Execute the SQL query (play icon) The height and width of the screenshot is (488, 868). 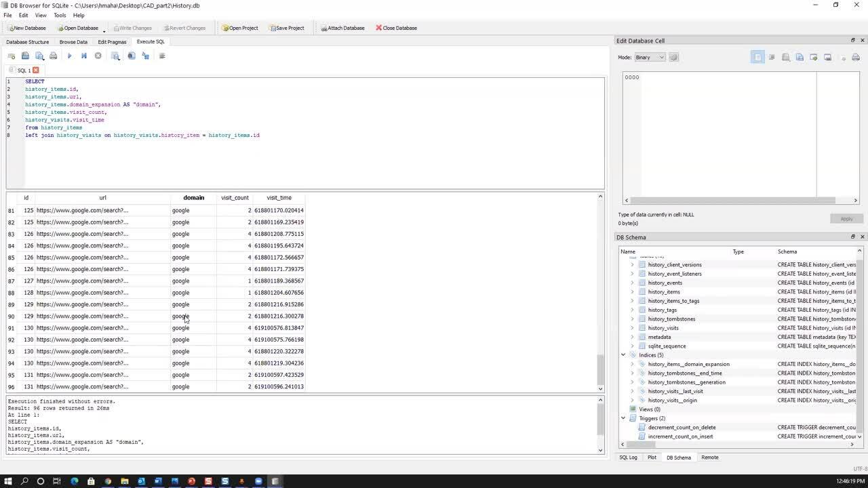click(70, 56)
